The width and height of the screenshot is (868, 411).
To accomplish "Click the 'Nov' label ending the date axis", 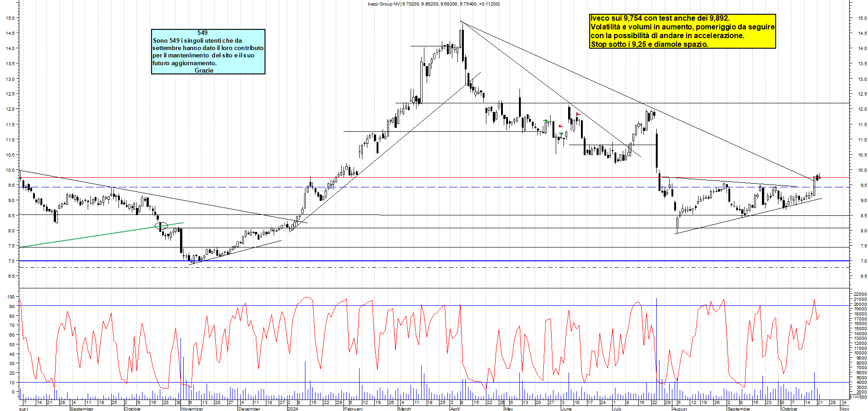I will 845,408.
